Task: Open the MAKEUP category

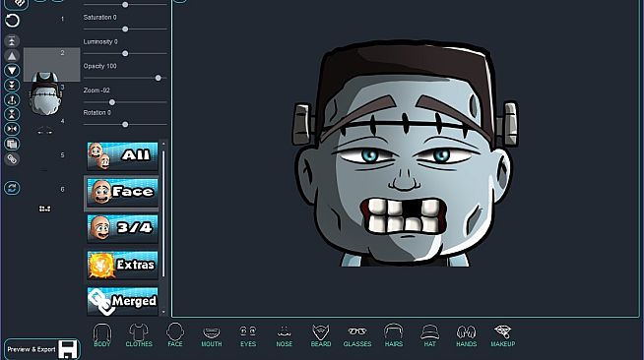Action: (503, 335)
